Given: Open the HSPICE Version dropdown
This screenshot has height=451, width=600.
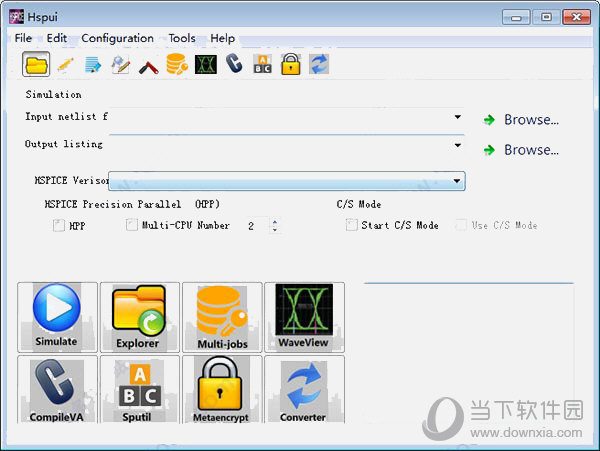Looking at the screenshot, I should (x=287, y=181).
